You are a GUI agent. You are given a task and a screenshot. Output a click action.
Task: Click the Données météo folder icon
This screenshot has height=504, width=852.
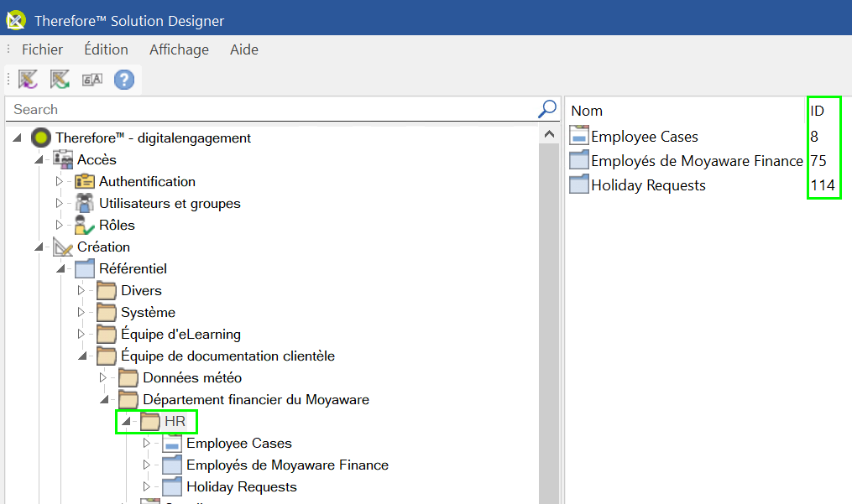click(x=128, y=378)
